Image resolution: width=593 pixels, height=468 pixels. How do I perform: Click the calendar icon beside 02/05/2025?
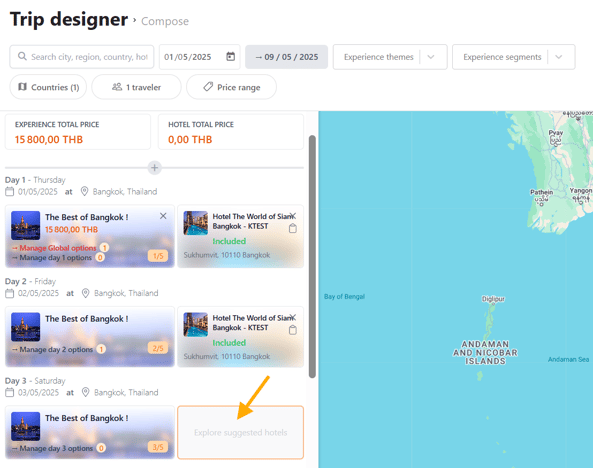9,293
